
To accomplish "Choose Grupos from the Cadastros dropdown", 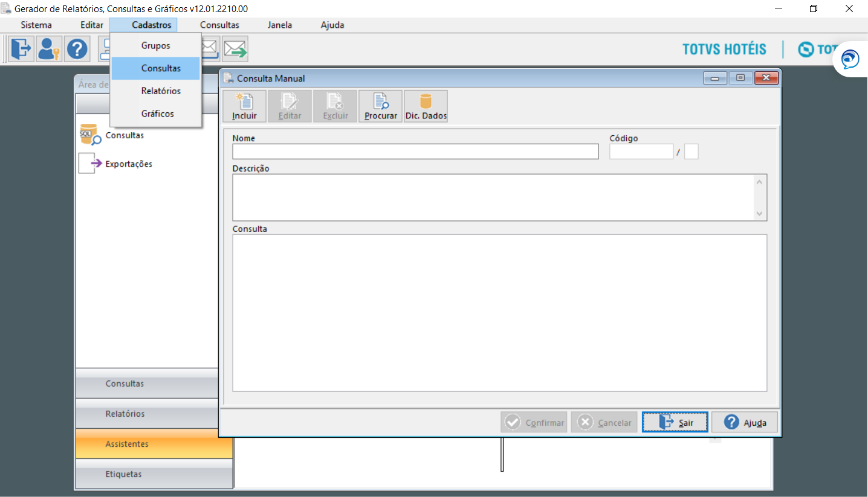I will click(x=156, y=45).
